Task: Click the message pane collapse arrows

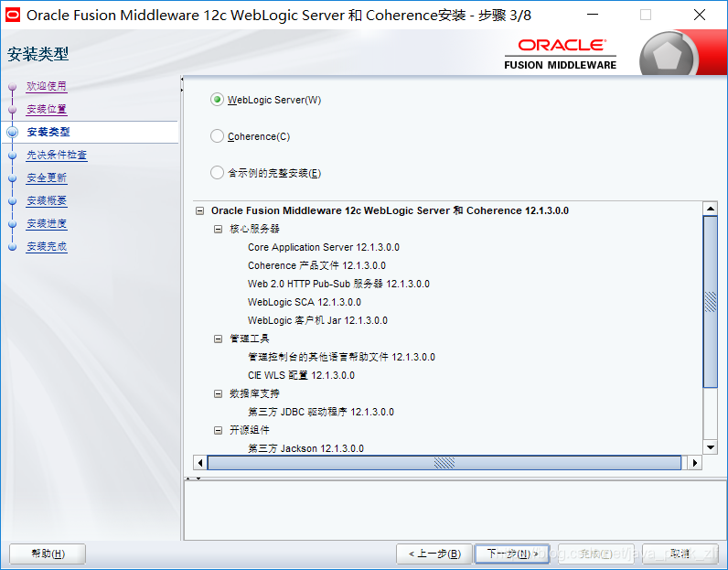Action: [x=193, y=478]
